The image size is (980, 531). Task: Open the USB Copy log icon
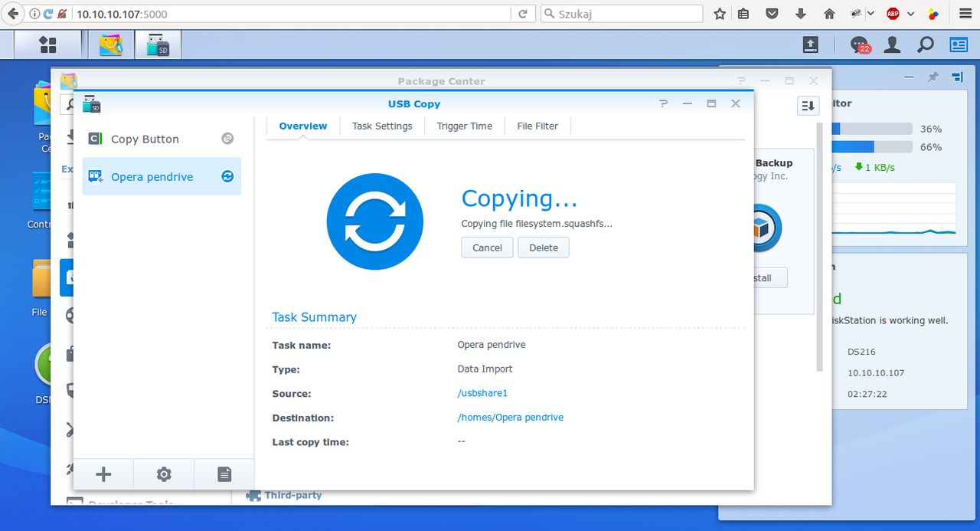[x=224, y=474]
